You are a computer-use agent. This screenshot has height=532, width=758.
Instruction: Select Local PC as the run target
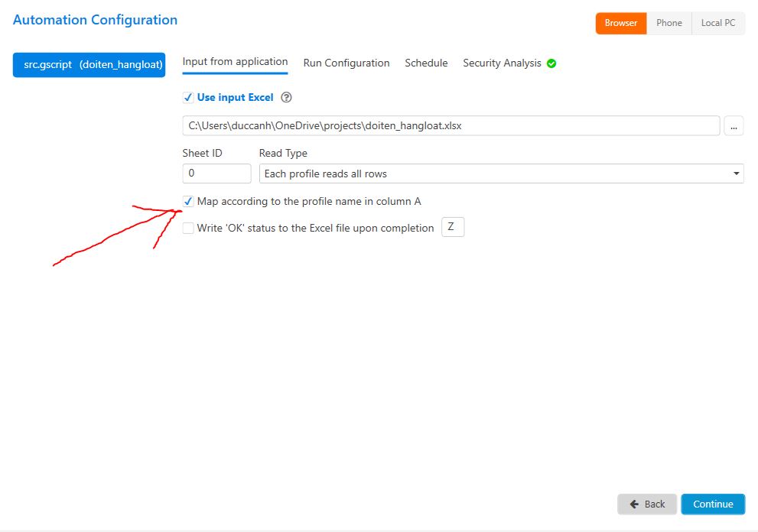click(x=717, y=23)
